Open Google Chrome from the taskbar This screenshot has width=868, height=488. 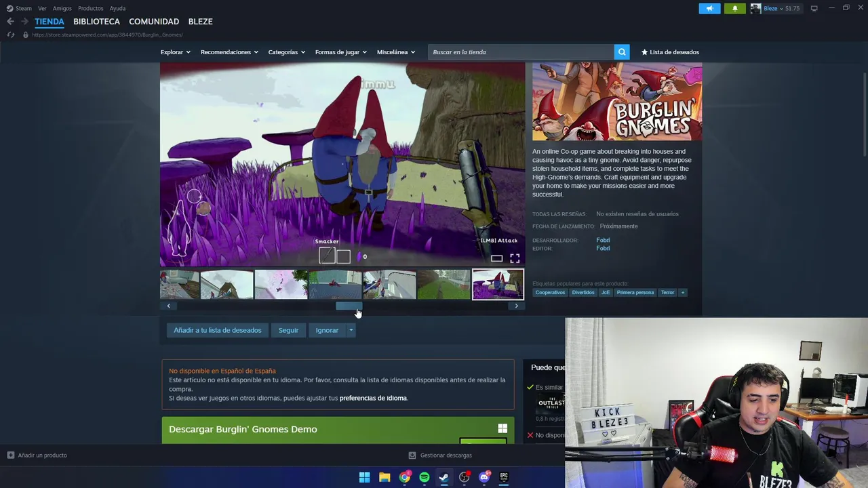tap(405, 477)
